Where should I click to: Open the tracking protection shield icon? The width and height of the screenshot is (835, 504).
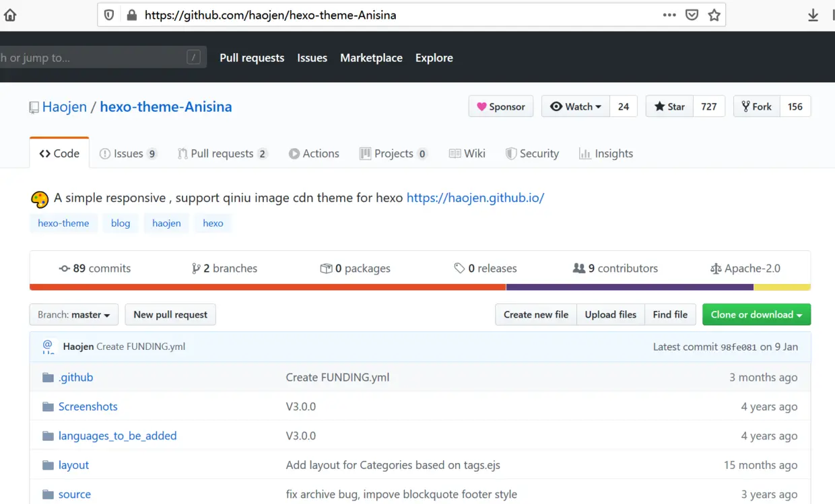coord(109,15)
